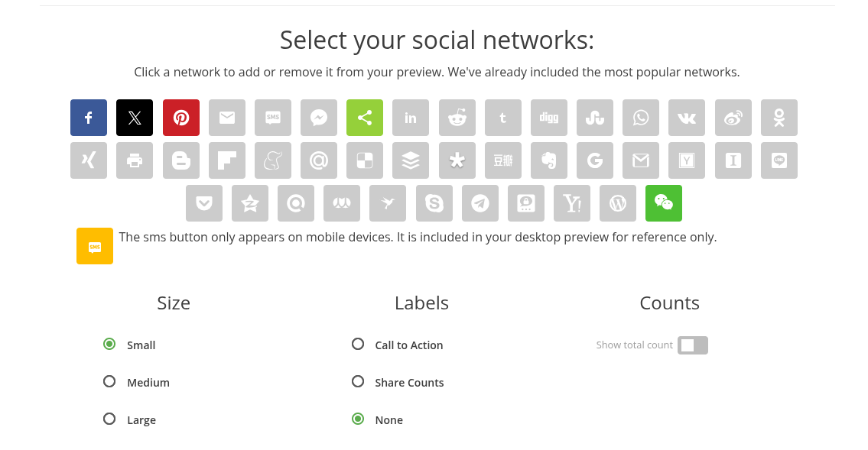Add the WordPress network

point(618,203)
